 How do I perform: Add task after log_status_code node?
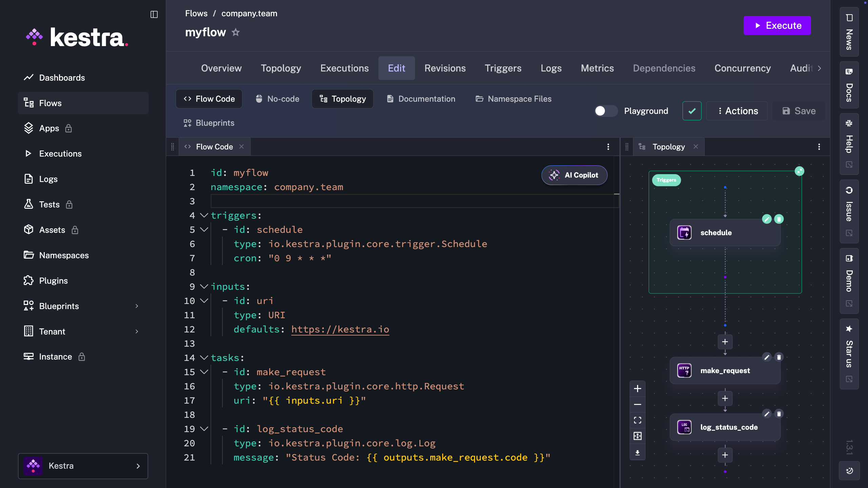[x=725, y=455]
